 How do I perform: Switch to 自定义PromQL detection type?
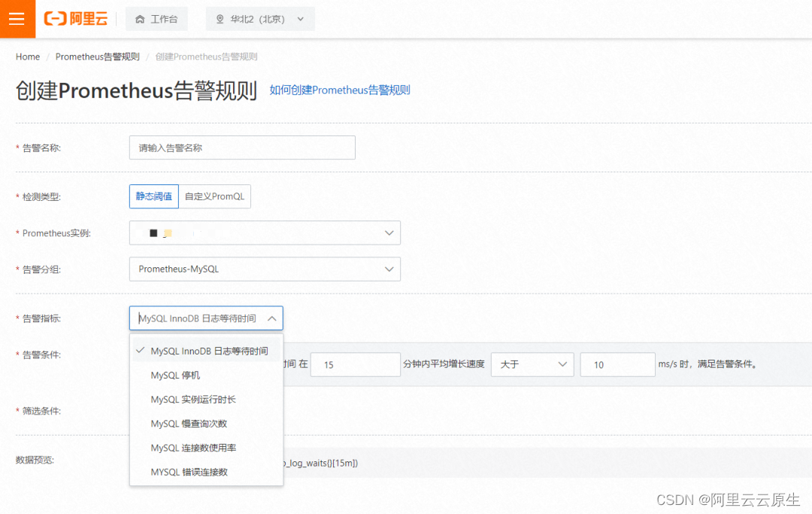tap(214, 196)
